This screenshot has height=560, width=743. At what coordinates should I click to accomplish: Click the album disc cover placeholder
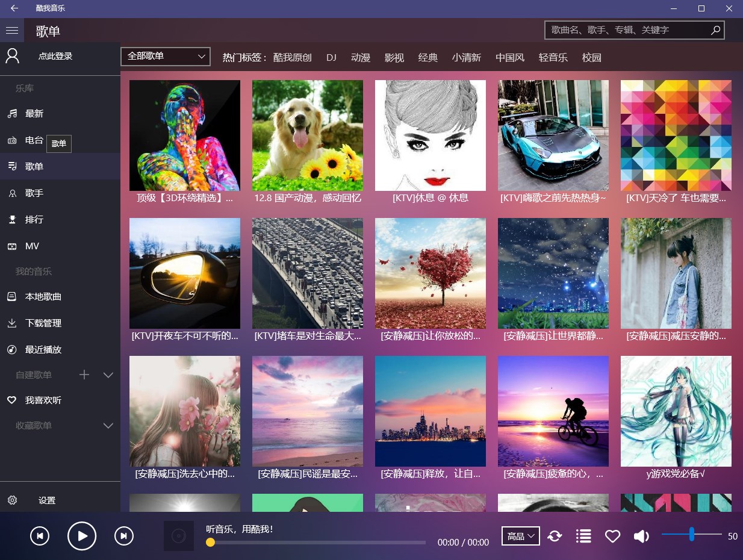tap(179, 536)
